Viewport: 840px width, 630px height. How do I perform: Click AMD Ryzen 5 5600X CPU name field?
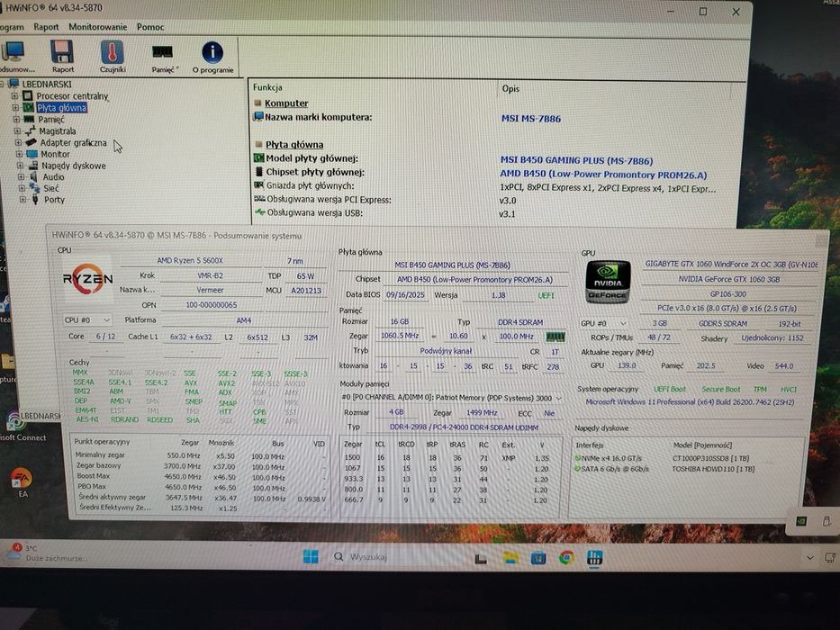coord(190,260)
